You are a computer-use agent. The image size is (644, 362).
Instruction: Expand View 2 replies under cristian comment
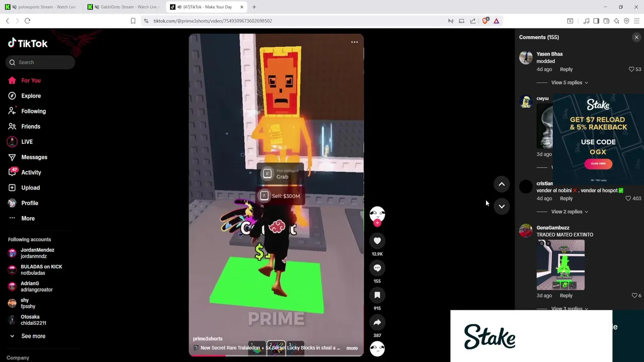pyautogui.click(x=569, y=212)
